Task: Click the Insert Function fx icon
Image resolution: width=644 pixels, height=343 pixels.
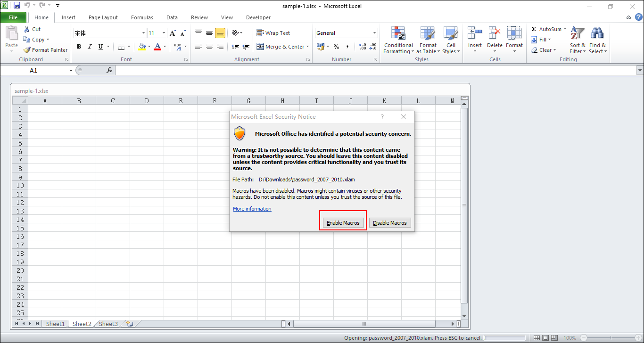Action: pos(109,70)
